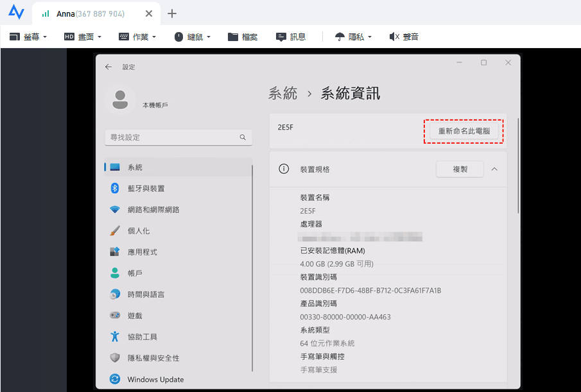Image resolution: width=581 pixels, height=392 pixels.
Task: Click the product ID 00330-80000-00000-AA463
Action: 345,317
